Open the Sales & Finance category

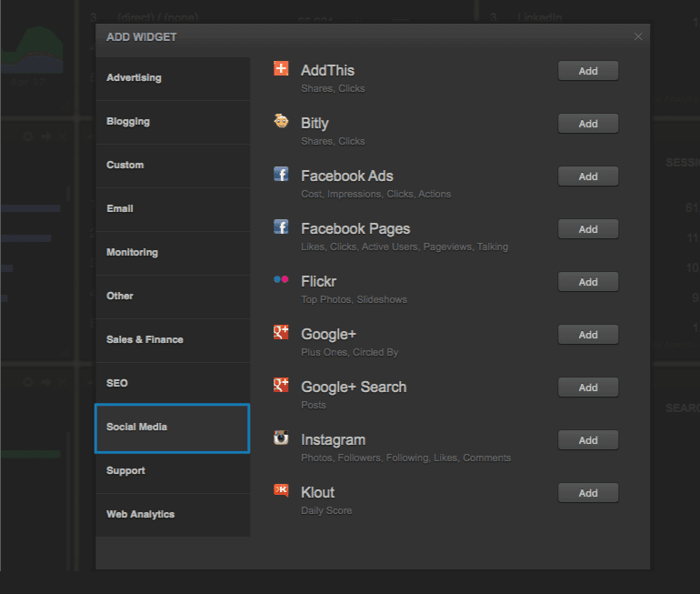pyautogui.click(x=173, y=340)
